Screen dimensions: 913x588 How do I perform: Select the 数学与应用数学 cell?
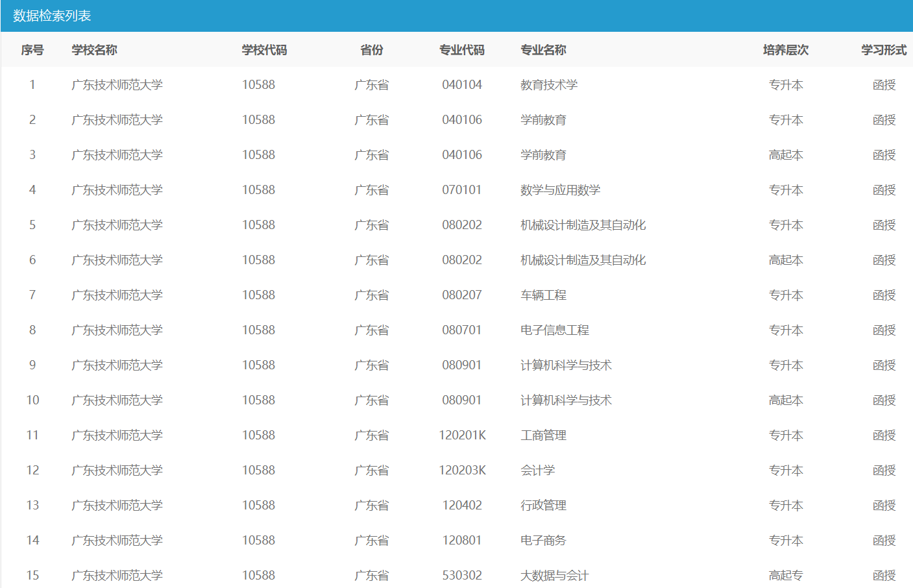[x=561, y=190]
